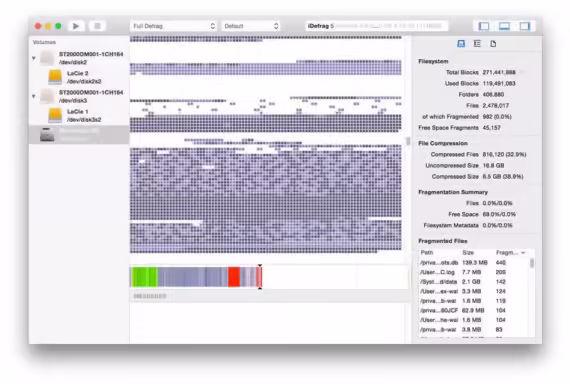The image size is (570, 384).
Task: Click the block map vertical scrollbar
Action: (408, 141)
